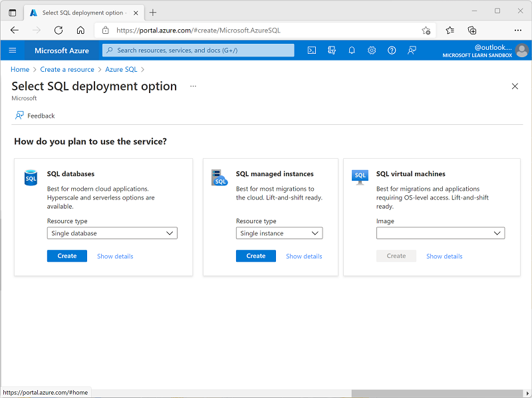The width and height of the screenshot is (532, 398).
Task: Open the Azure portal hamburger menu
Action: tap(13, 50)
